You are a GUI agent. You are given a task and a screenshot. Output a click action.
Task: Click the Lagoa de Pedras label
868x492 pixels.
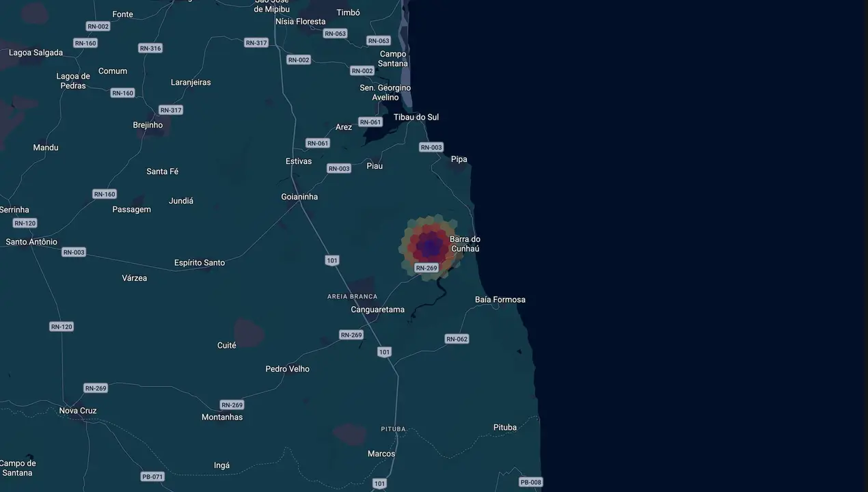pyautogui.click(x=73, y=81)
